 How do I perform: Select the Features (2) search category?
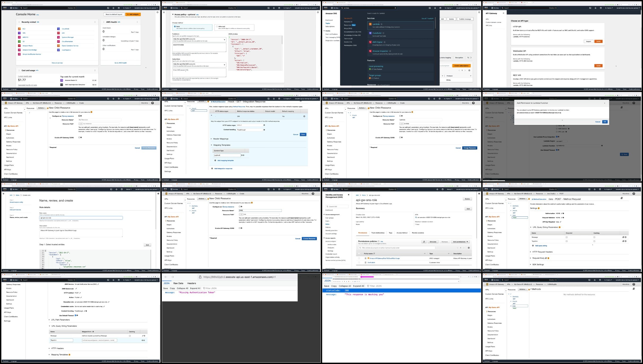(x=348, y=22)
